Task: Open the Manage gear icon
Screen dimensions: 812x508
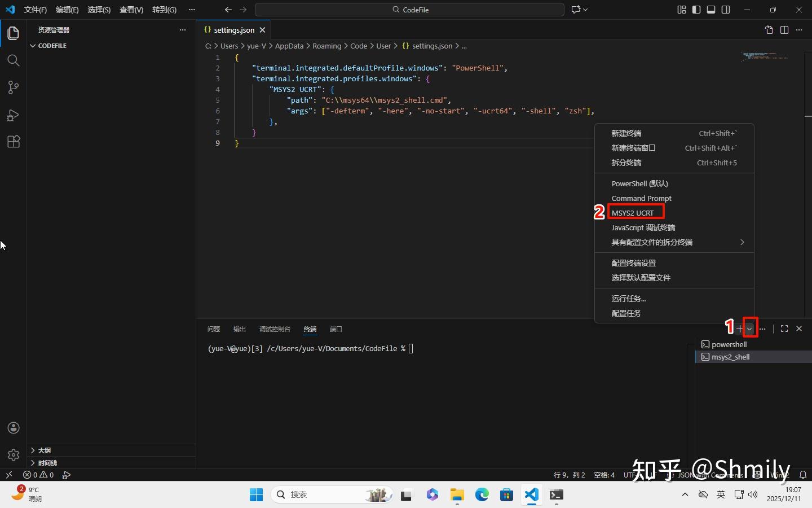Action: (x=14, y=454)
